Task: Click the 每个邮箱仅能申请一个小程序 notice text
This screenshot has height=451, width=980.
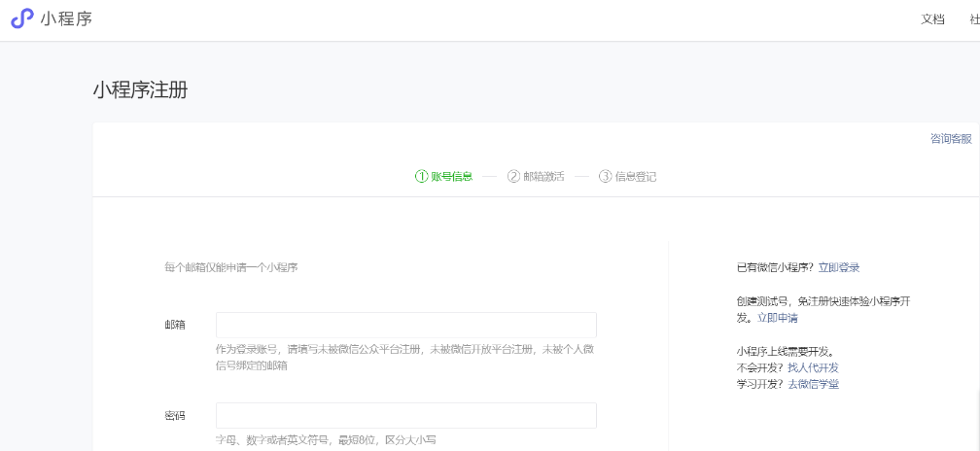Action: point(231,267)
